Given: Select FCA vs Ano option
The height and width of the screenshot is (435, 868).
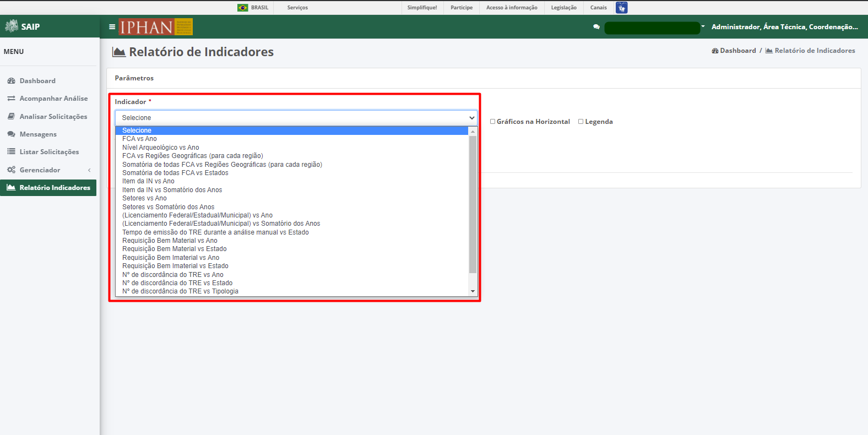Looking at the screenshot, I should tap(139, 139).
